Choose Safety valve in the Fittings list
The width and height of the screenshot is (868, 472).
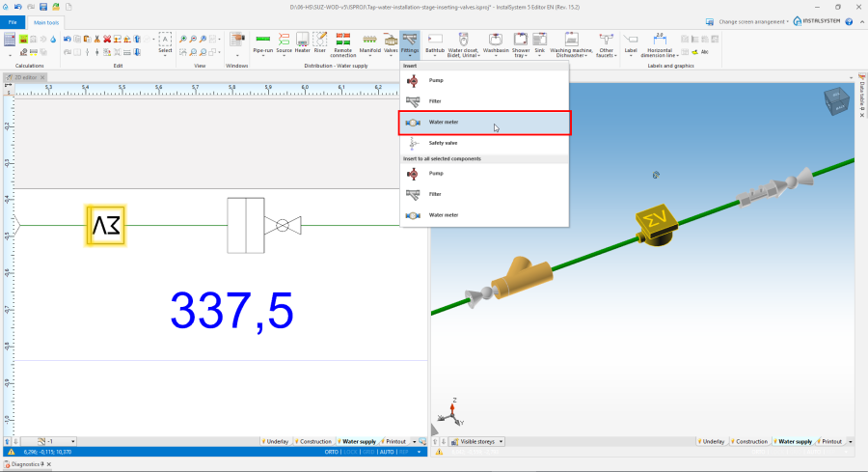(x=443, y=143)
